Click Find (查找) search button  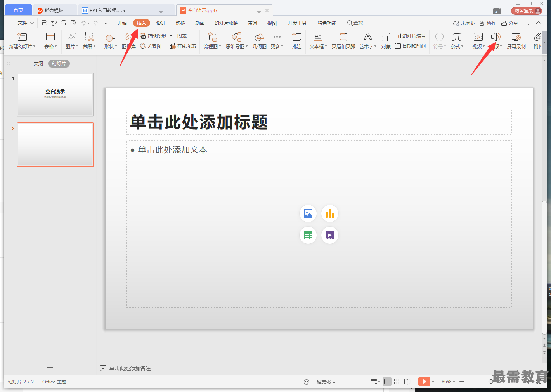coord(355,23)
